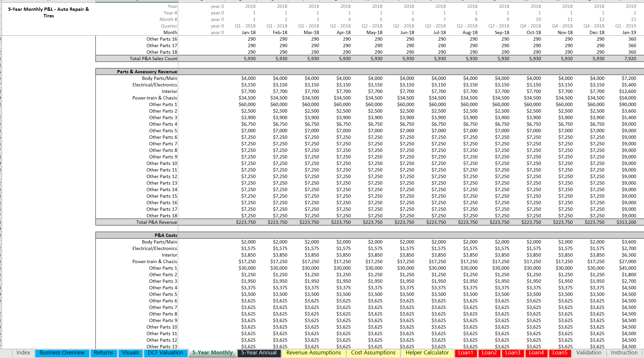Select the 5-Year Annual tab

[259, 353]
